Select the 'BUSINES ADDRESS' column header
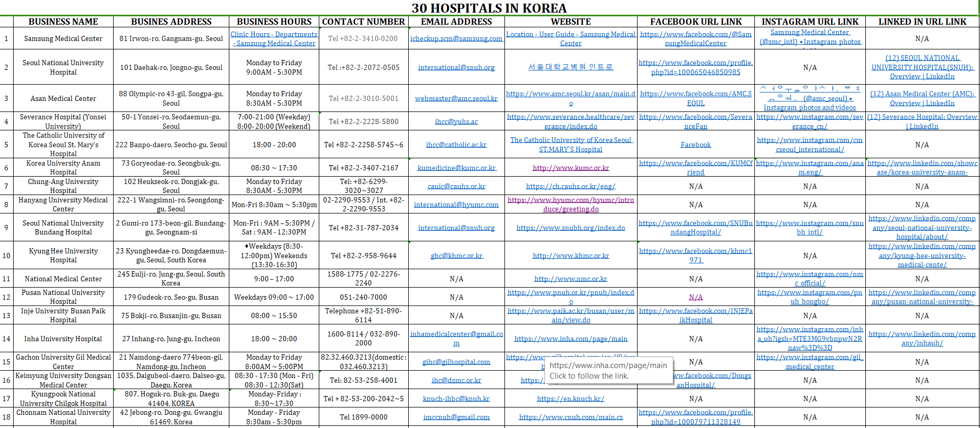 tap(171, 22)
